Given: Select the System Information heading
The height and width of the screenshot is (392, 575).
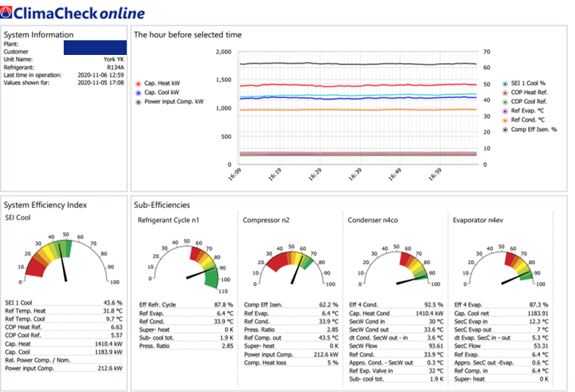Looking at the screenshot, I should click(39, 35).
